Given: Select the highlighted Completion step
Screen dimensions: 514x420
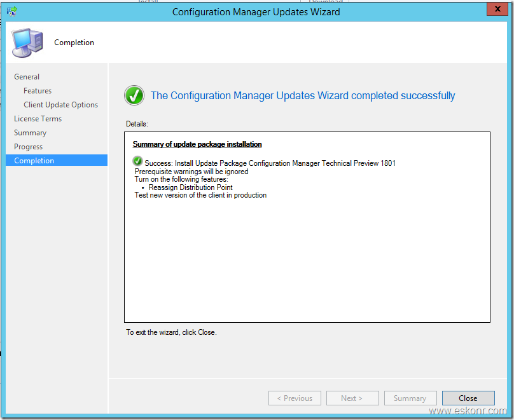Looking at the screenshot, I should [57, 160].
